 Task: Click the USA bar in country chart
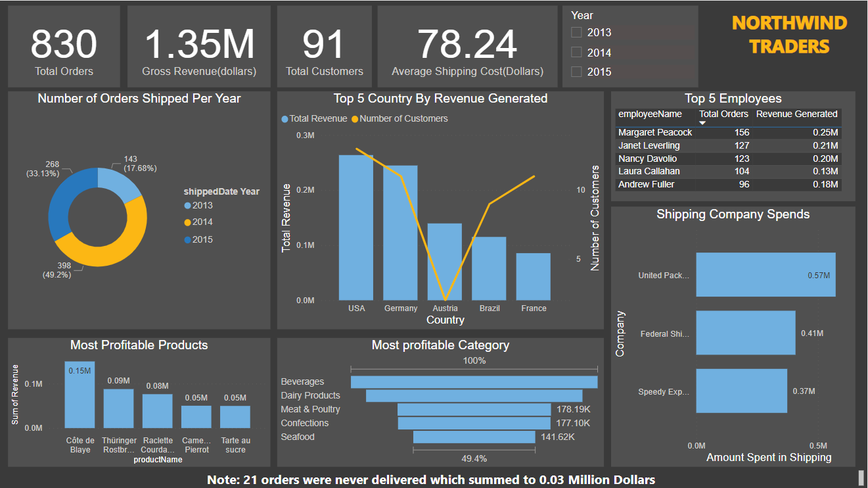click(x=355, y=228)
